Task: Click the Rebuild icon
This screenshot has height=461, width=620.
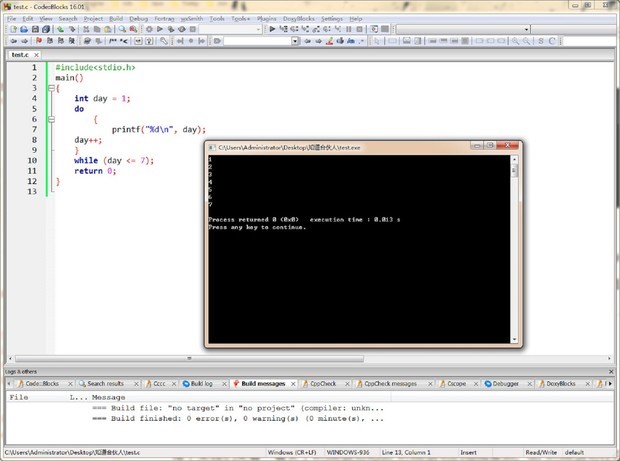Action: 182,29
